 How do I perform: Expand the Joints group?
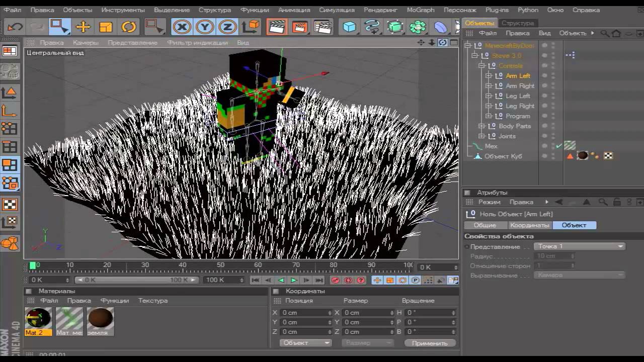pos(481,136)
